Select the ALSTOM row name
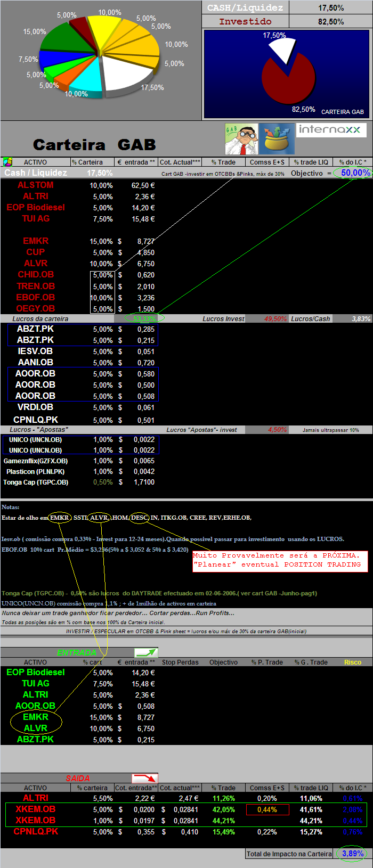This screenshot has width=373, height=868. point(35,185)
